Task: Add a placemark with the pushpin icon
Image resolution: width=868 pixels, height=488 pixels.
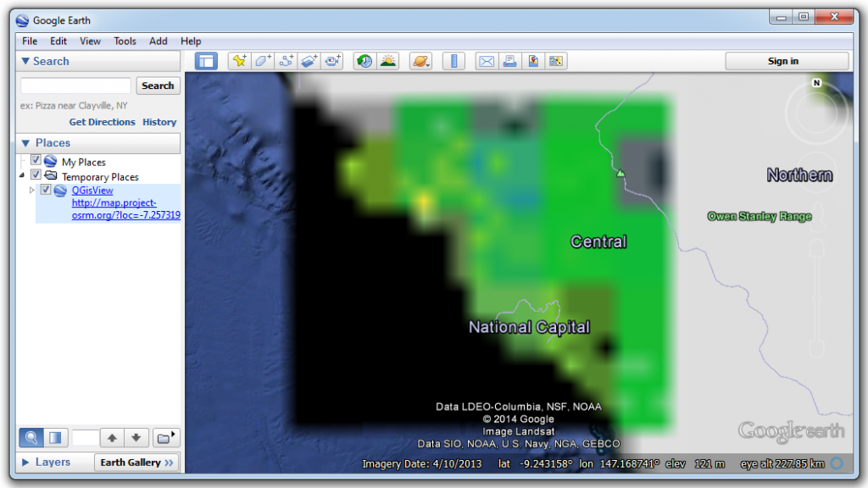Action: [x=239, y=61]
